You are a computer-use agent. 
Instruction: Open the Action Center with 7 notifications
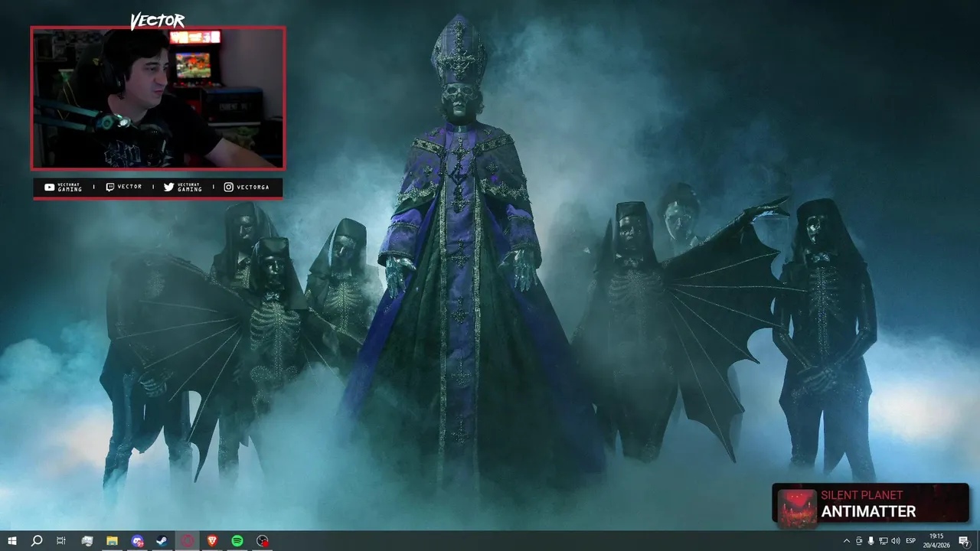point(964,541)
